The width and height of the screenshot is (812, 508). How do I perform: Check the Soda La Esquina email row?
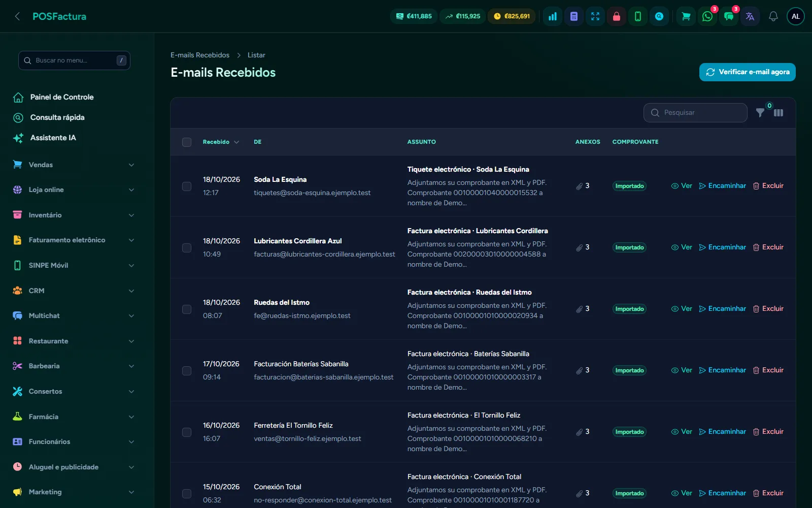pos(187,186)
